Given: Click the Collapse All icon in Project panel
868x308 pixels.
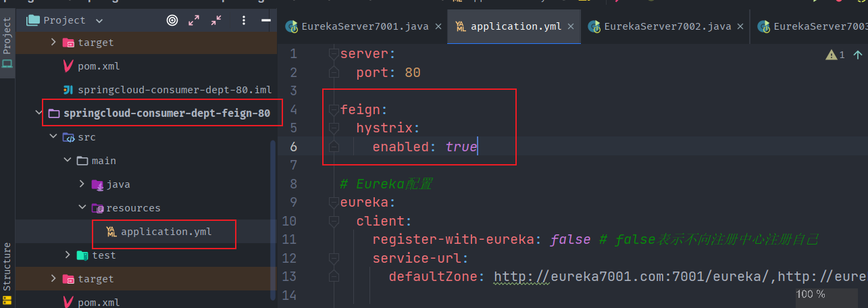Looking at the screenshot, I should tap(216, 20).
